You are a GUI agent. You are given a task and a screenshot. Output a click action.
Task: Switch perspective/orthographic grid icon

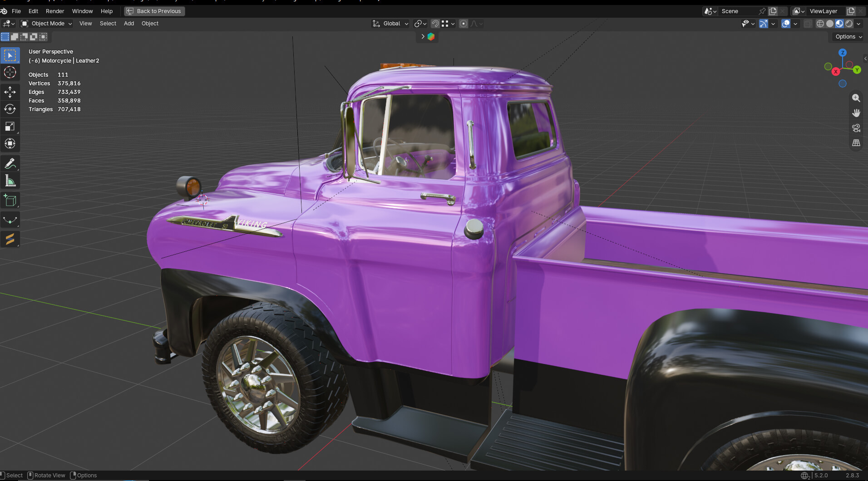coord(856,143)
